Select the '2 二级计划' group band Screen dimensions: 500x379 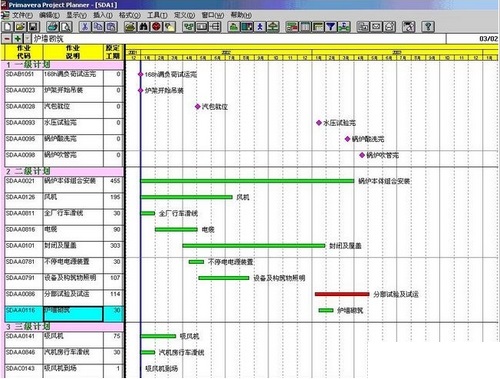point(63,171)
